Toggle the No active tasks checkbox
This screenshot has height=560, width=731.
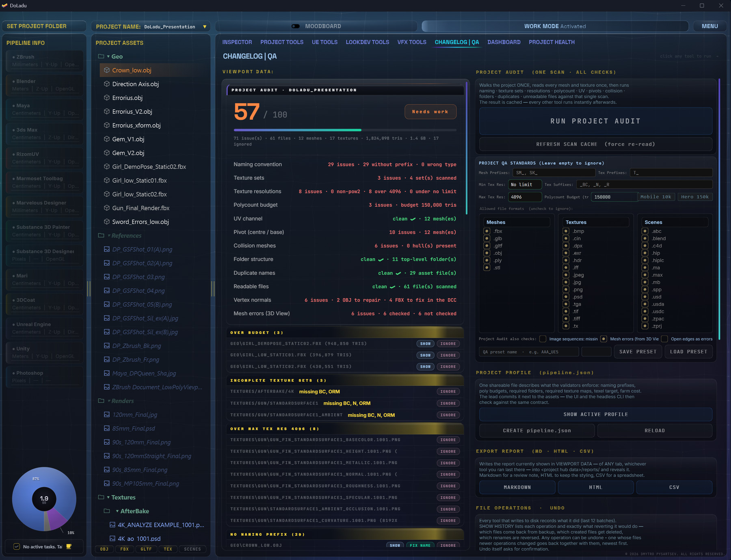(x=17, y=547)
